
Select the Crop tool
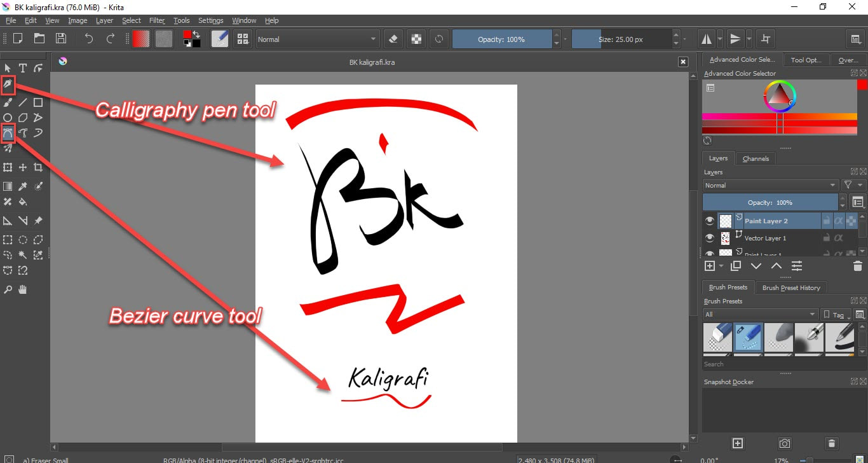click(38, 167)
